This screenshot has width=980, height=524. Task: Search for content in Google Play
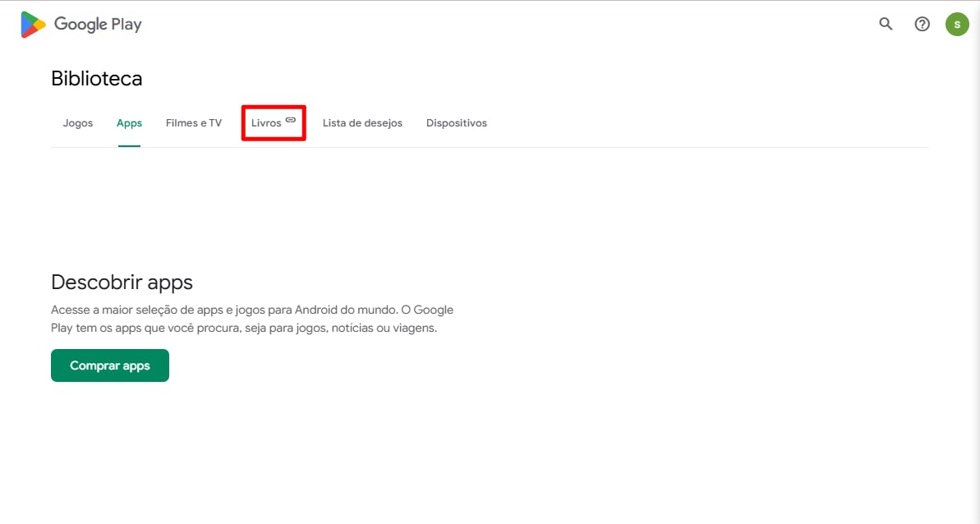pyautogui.click(x=885, y=24)
